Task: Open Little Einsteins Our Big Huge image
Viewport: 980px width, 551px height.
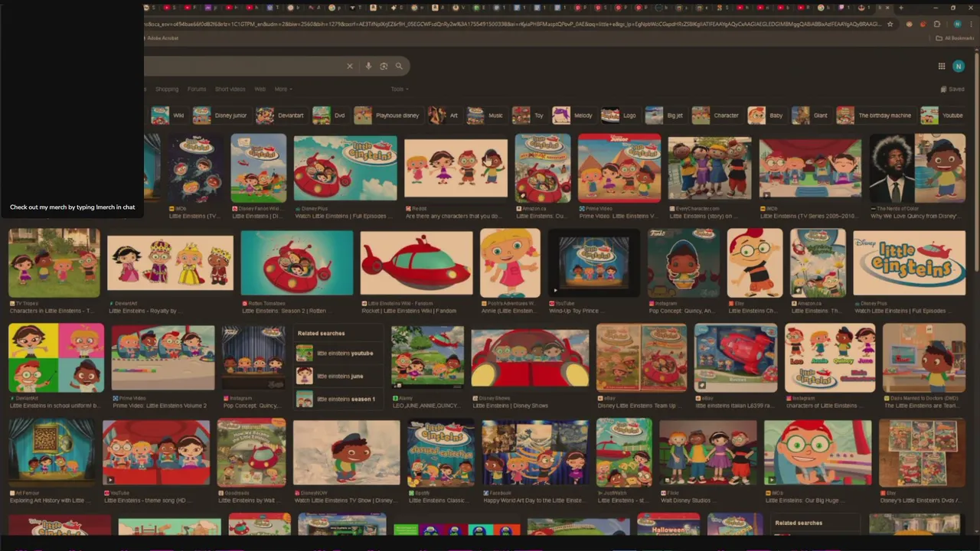Action: tap(818, 453)
